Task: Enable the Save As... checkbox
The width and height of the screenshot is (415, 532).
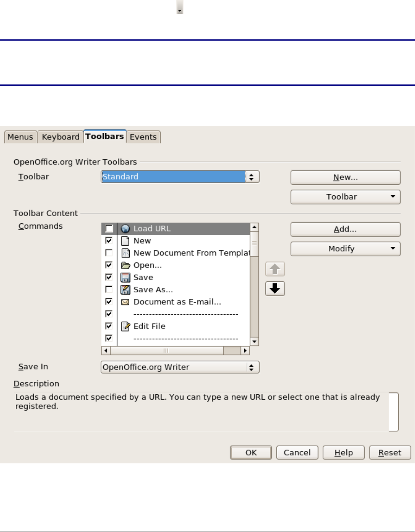Action: tap(109, 289)
